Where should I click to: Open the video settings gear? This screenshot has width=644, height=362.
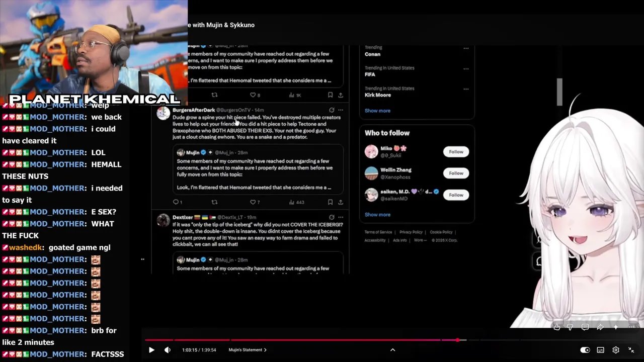click(x=616, y=350)
